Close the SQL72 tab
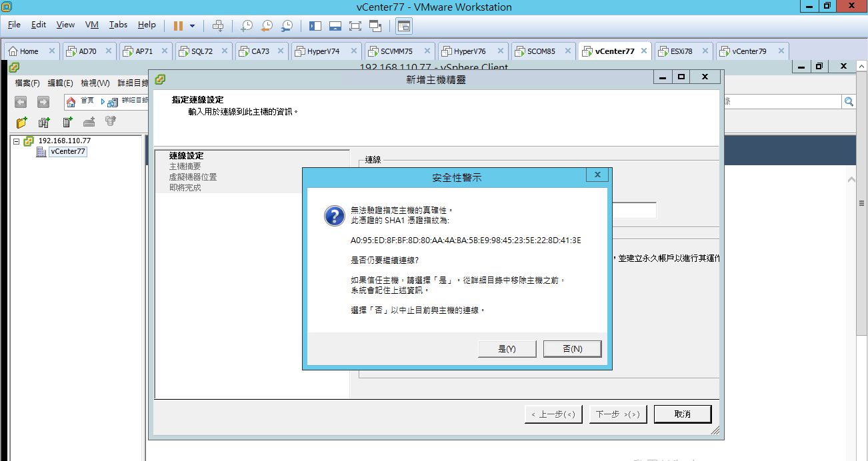Screen dimensions: 868x461 coord(225,51)
